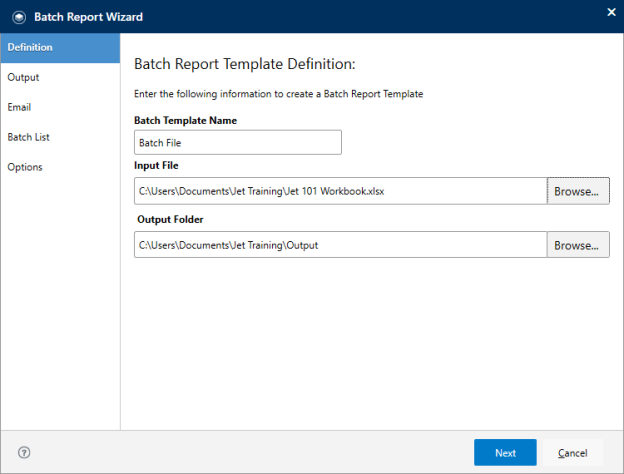The width and height of the screenshot is (624, 474).
Task: Browse for the Input File workbook
Action: 577,189
